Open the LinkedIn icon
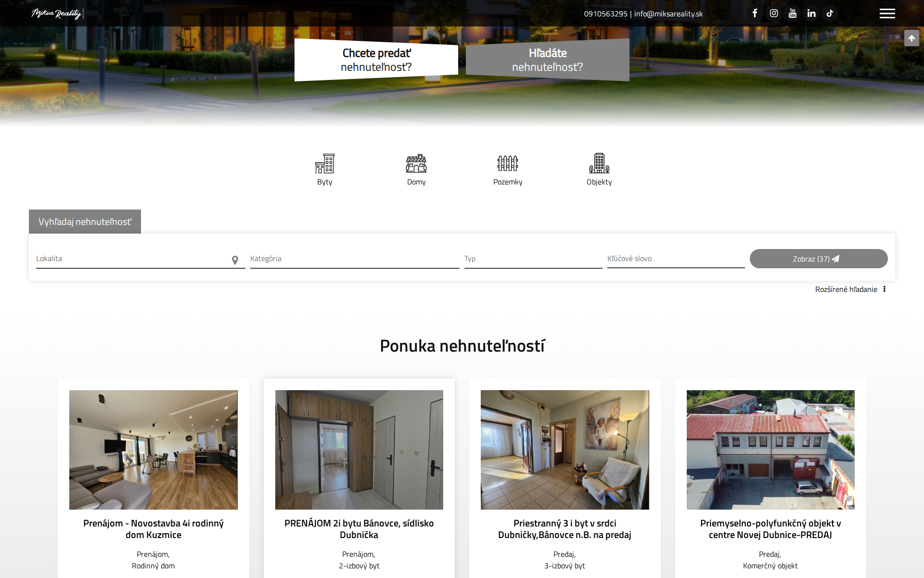The width and height of the screenshot is (924, 578). (811, 13)
